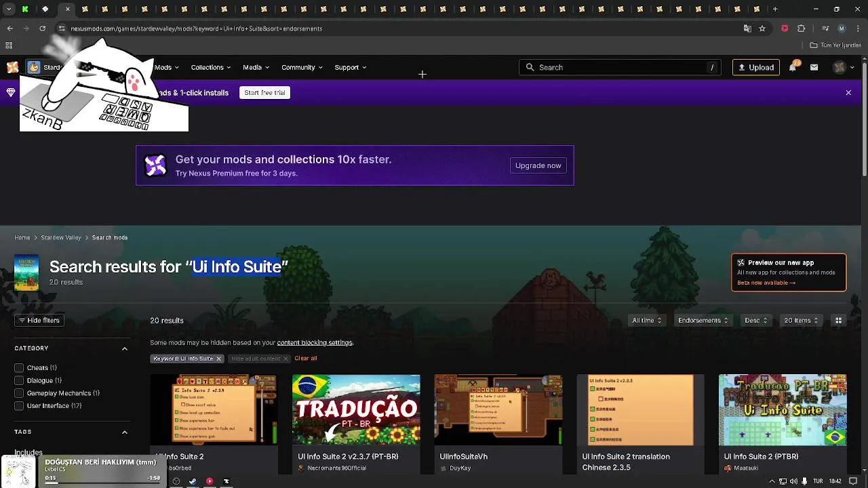Expand the Mods menu
Viewport: 868px width, 488px height.
[166, 67]
